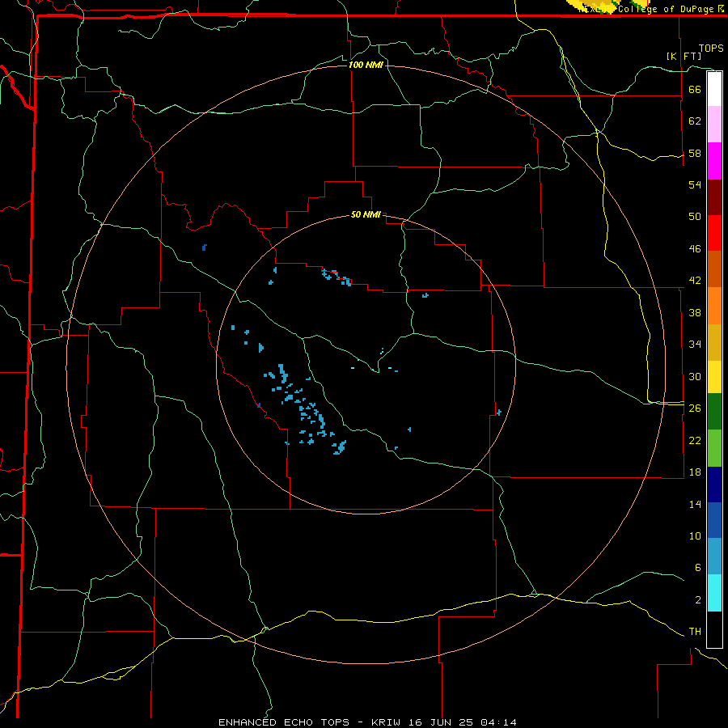
Task: Click the "100 NMI" range ring label
Action: pos(366,65)
